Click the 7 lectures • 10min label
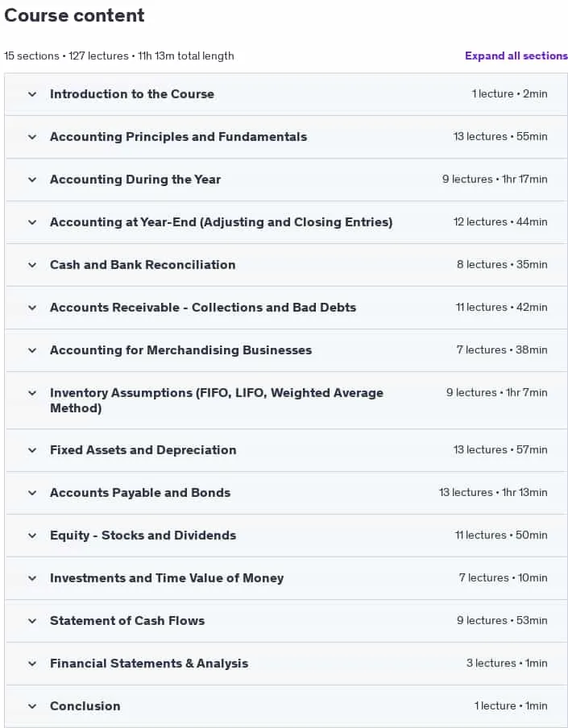 coord(503,577)
